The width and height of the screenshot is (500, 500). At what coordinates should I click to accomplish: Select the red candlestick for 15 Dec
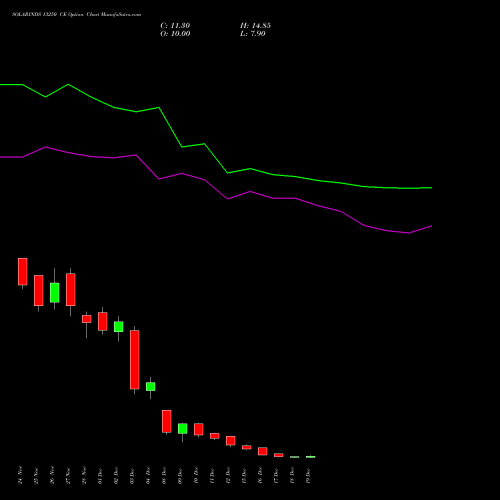pyautogui.click(x=247, y=447)
